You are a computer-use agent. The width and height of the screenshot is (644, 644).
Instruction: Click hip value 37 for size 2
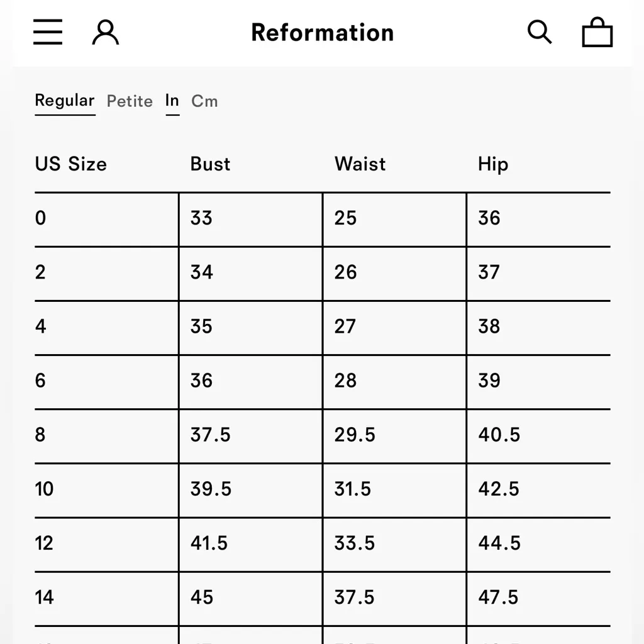tap(489, 272)
